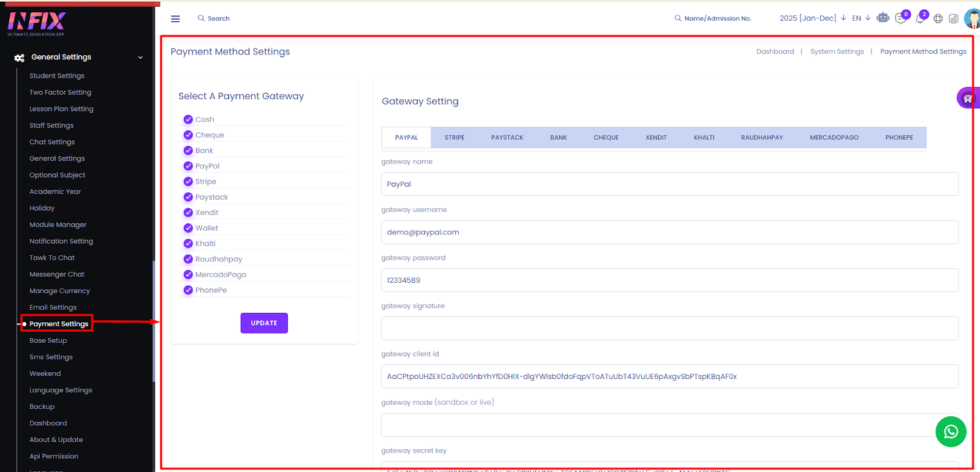Toggle the Wallet gateway checkbox
The height and width of the screenshot is (472, 980).
tap(188, 228)
